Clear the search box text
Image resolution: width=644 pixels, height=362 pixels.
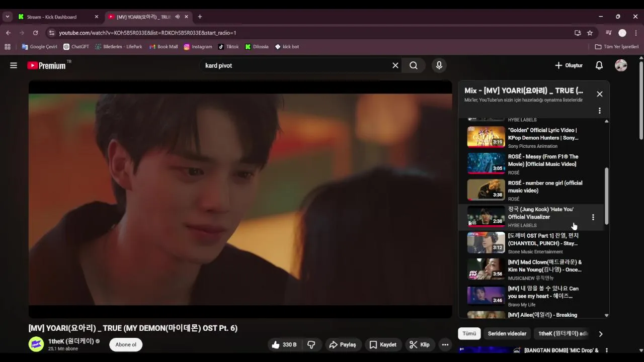(x=395, y=65)
